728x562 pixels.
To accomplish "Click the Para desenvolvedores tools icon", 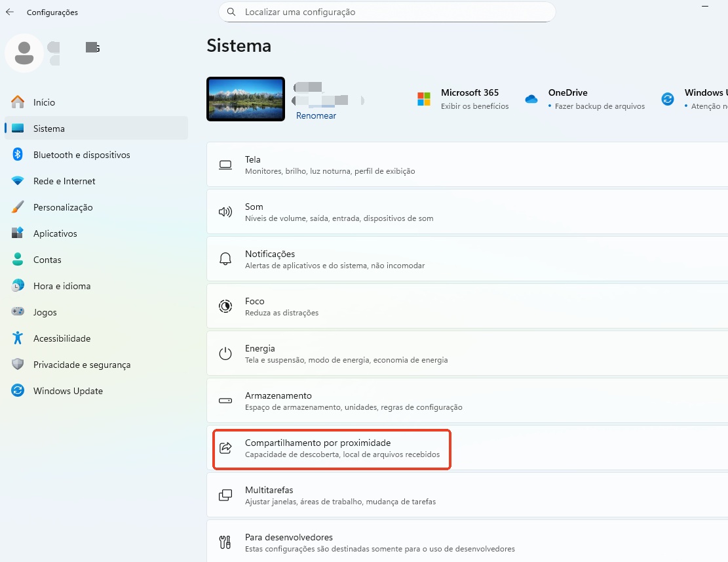I will point(225,542).
